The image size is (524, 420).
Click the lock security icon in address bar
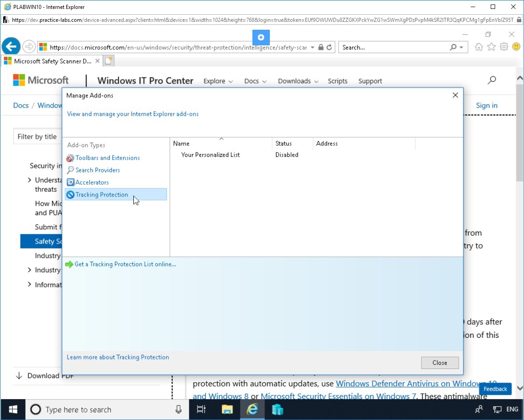(x=321, y=47)
